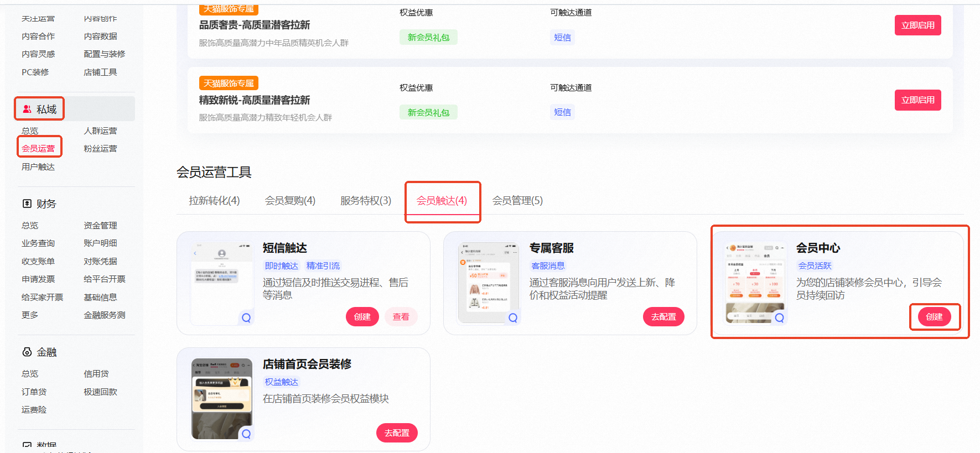Viewport: 980px width, 453px height.
Task: Click 去配置 on 专属客服 card
Action: pos(663,316)
